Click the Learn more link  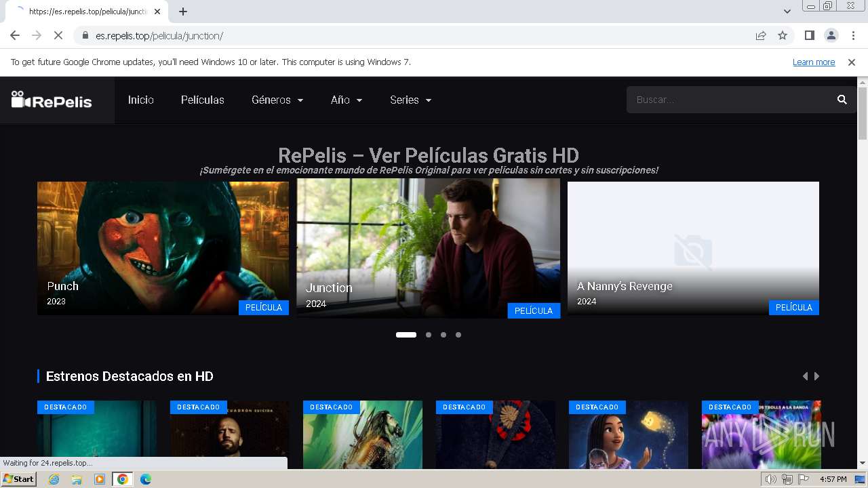[x=814, y=62]
